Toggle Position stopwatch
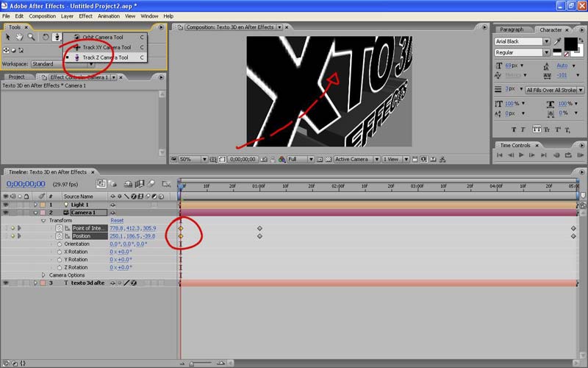 [x=60, y=236]
